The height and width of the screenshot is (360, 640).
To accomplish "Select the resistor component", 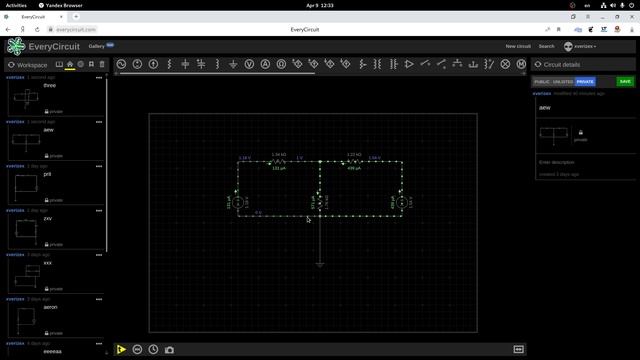I will pyautogui.click(x=169, y=64).
